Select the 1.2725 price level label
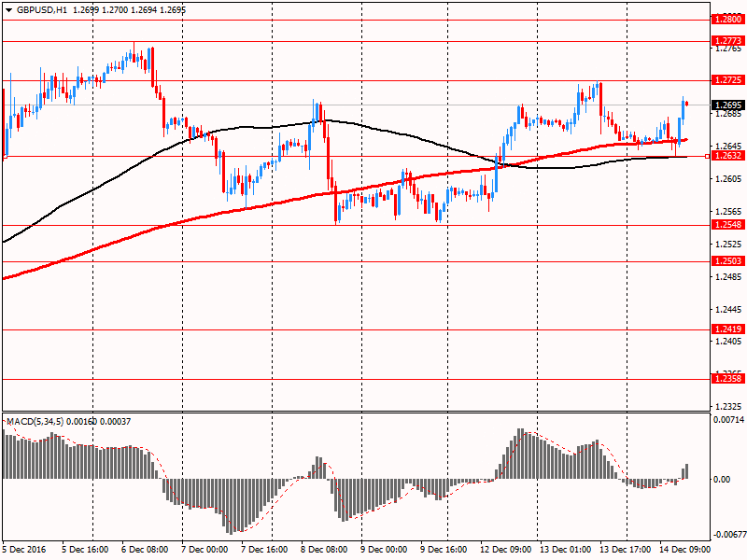Image resolution: width=747 pixels, height=560 pixels. coord(728,80)
